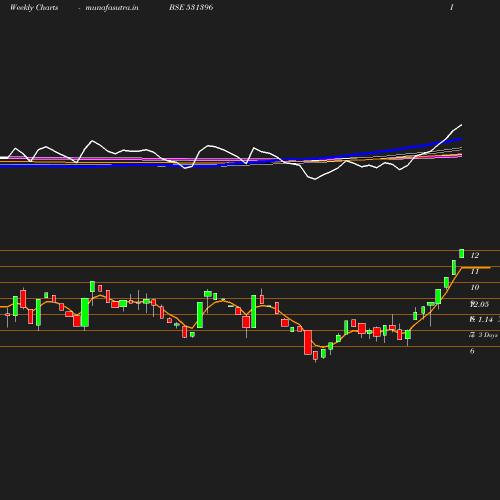Click the price axis label '12'
Screen dimensions: 500x500
click(475, 255)
